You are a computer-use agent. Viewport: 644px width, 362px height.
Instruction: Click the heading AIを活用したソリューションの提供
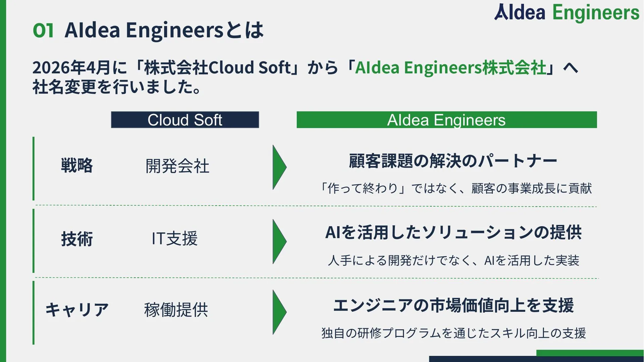tap(453, 232)
